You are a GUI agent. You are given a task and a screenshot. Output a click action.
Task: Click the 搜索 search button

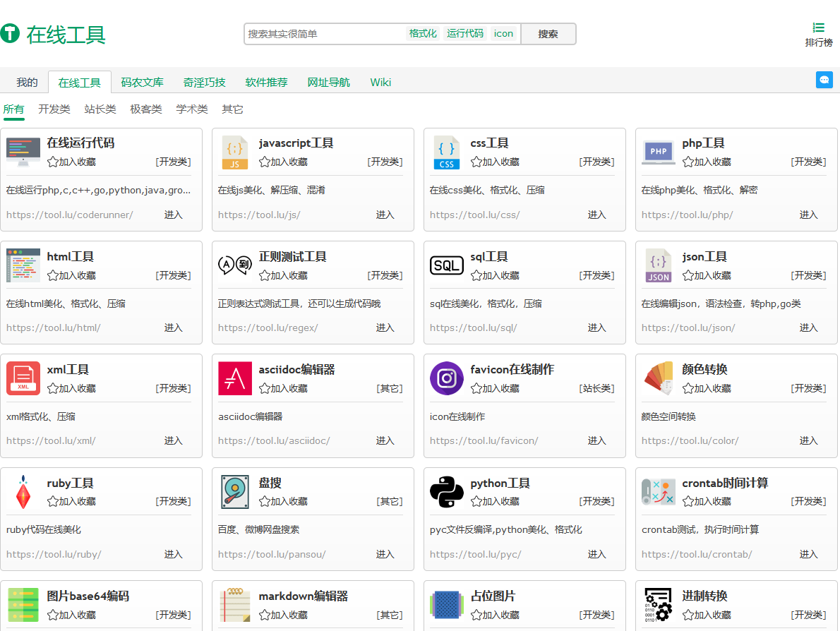coord(548,34)
